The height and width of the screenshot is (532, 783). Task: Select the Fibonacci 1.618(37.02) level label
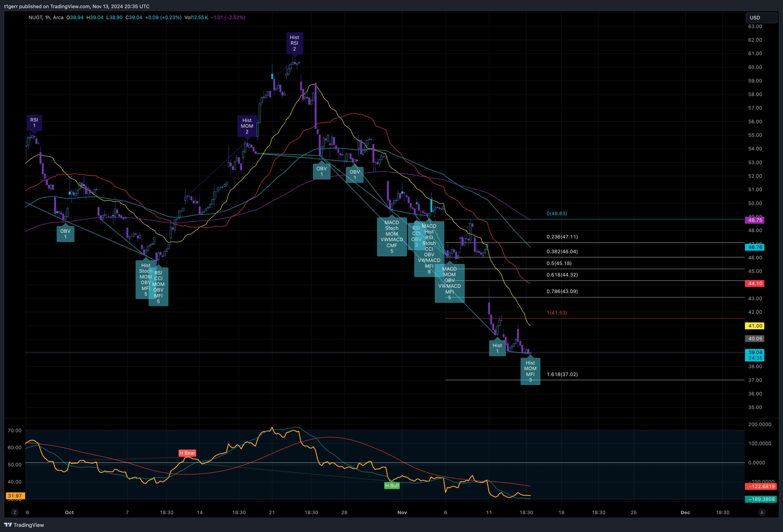(562, 374)
